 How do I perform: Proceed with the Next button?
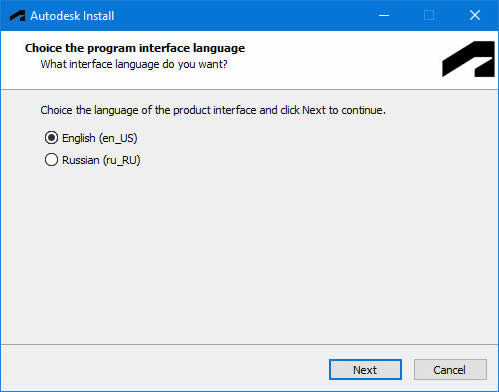(x=365, y=369)
